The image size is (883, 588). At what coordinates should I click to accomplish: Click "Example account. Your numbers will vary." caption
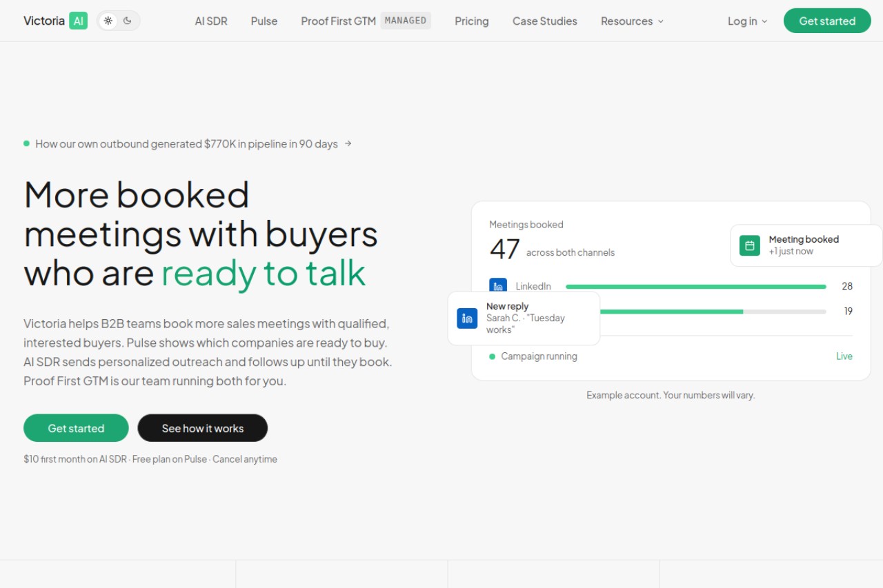[x=671, y=395]
